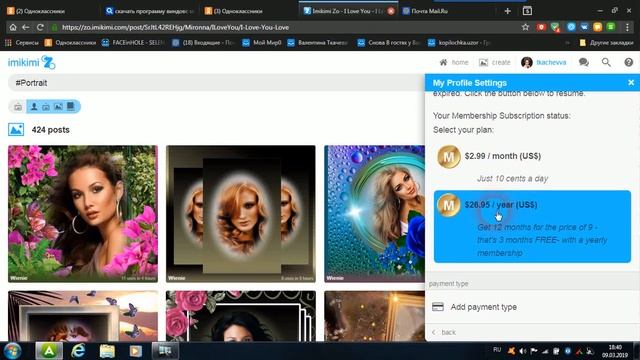The image size is (640, 360).
Task: Open the FACEinHOLE bookmark
Action: 133,42
